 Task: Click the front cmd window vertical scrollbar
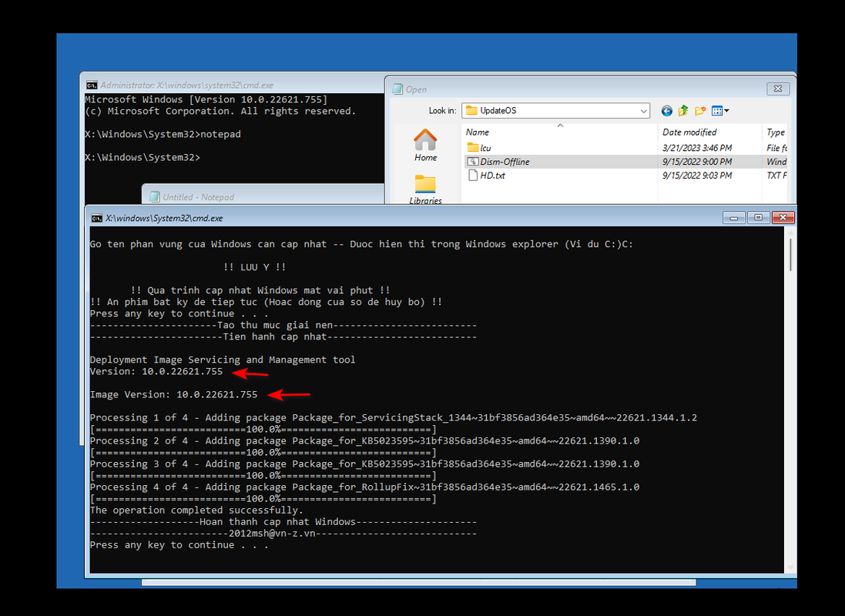tap(790, 400)
